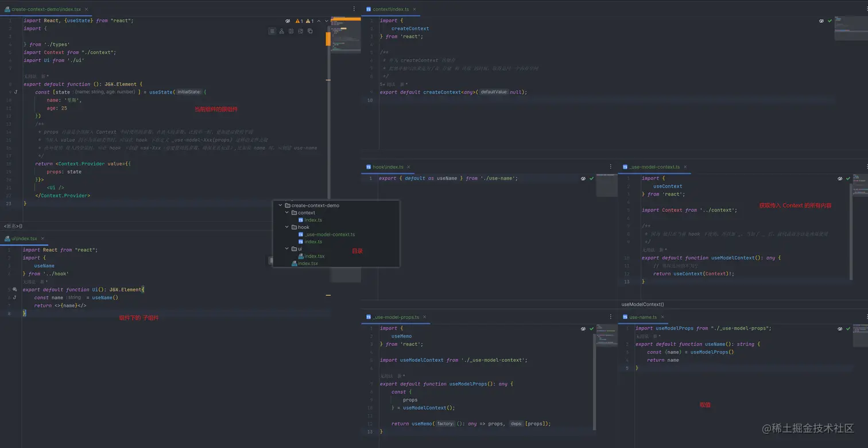Viewport: 868px width, 448px height.
Task: Collapse the hook folder in project tree
Action: [286, 227]
